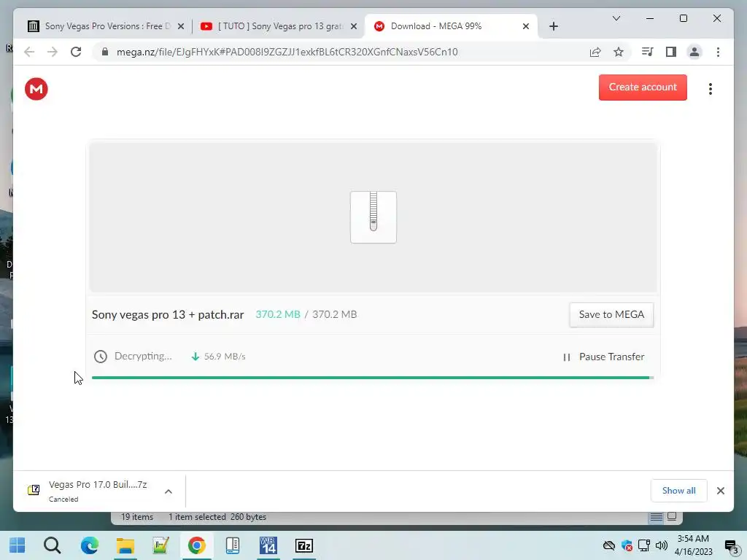Click the 56.9 MB/s speed text

(225, 356)
